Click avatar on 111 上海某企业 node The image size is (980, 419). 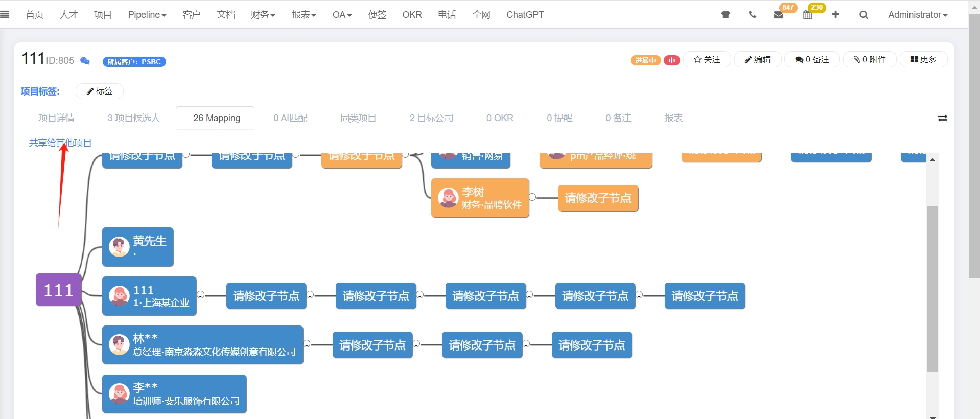click(119, 296)
